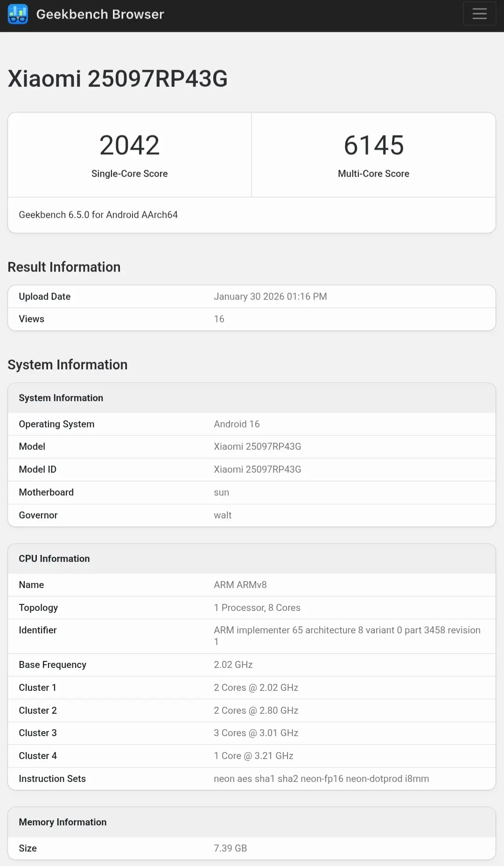The image size is (504, 866).
Task: Click the Geekbench Browser title link
Action: [x=100, y=14]
